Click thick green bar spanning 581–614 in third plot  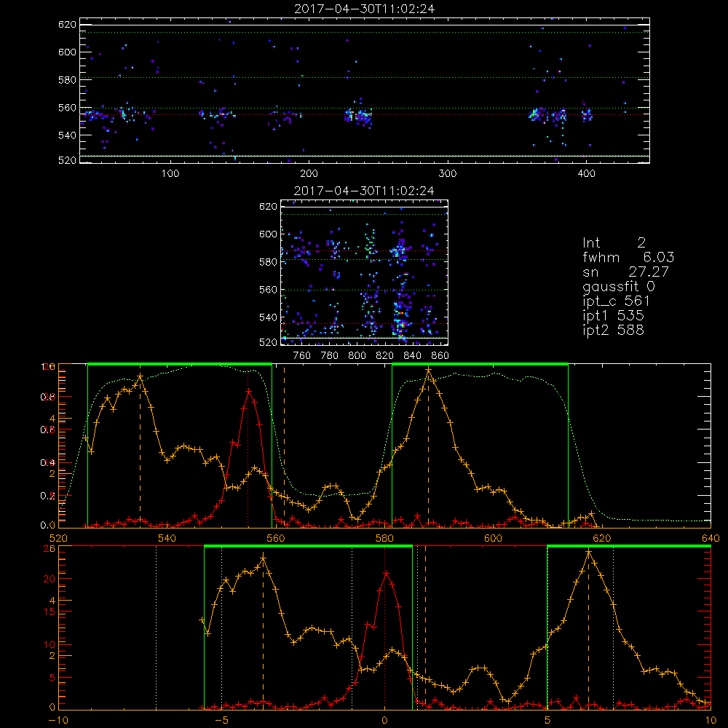point(480,365)
